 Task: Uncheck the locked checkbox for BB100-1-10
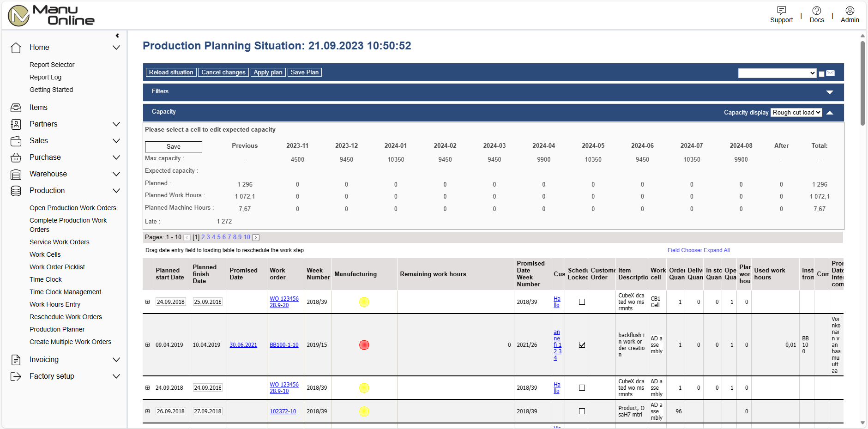pyautogui.click(x=582, y=345)
